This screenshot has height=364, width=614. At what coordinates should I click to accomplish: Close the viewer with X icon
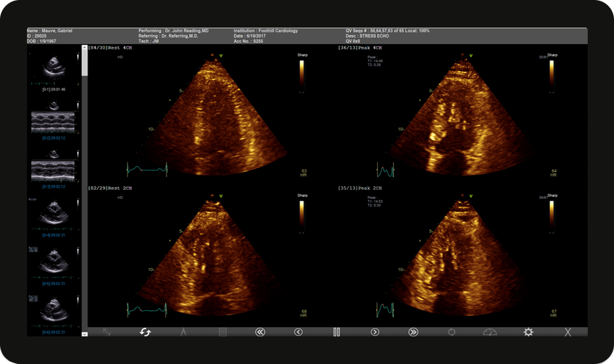point(567,332)
